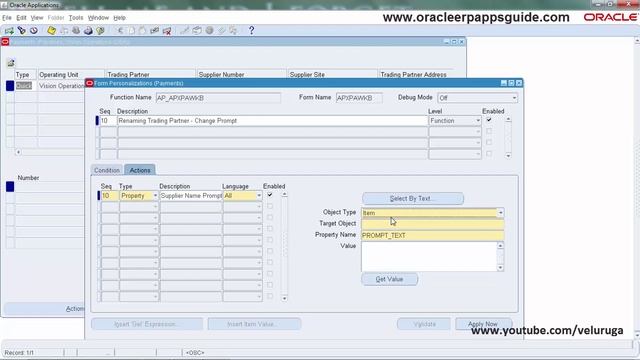Open the File menu
Screen dimensions: 640x360
tap(7, 18)
